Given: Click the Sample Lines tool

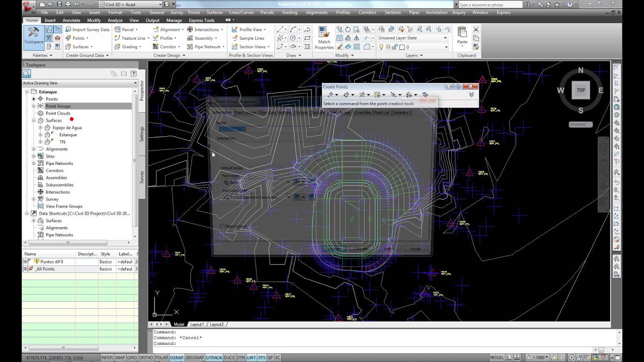Looking at the screenshot, I should click(248, 38).
